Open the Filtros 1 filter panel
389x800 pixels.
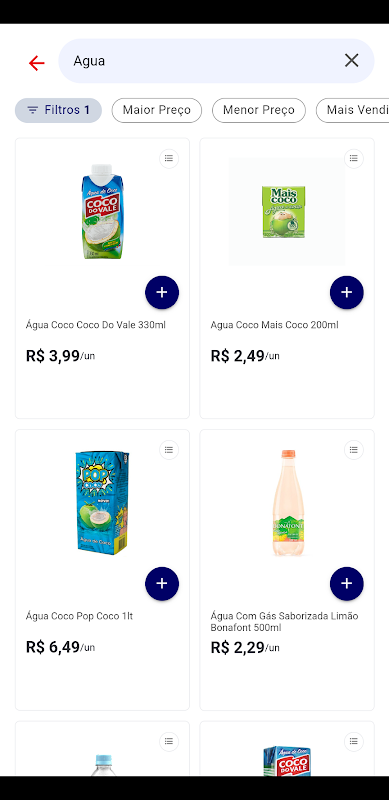coord(58,110)
